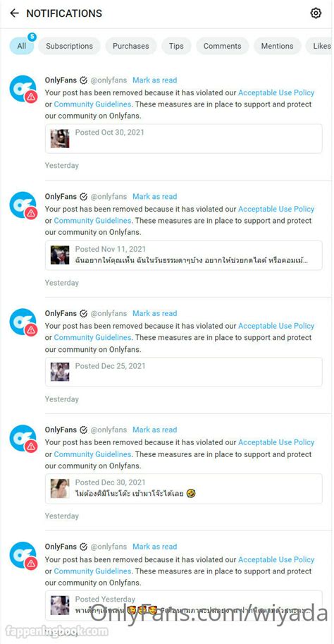Image resolution: width=334 pixels, height=644 pixels.
Task: Open notification settings gear icon
Action: tap(315, 13)
